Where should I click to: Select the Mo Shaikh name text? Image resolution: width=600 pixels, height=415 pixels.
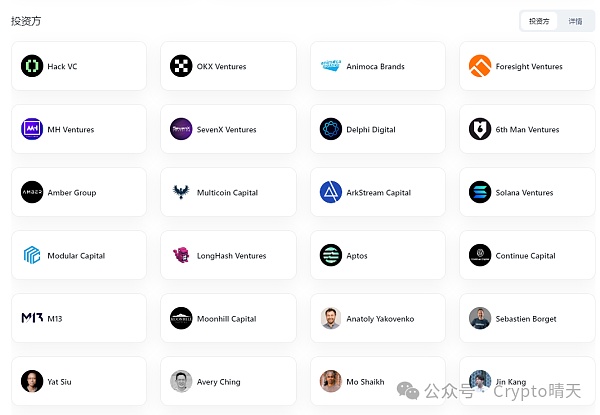click(365, 382)
